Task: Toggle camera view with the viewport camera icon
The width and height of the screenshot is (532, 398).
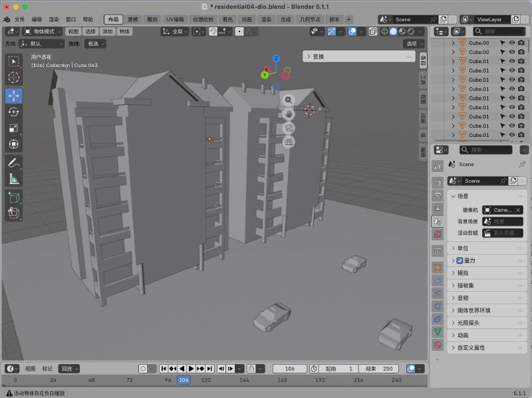Action: click(x=289, y=128)
